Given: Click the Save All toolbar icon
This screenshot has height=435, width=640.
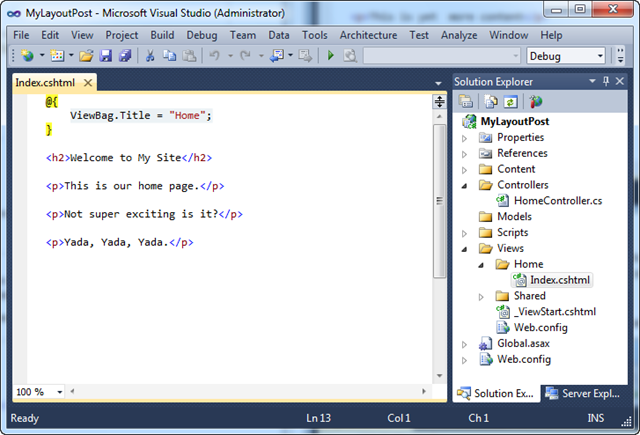Looking at the screenshot, I should tap(125, 55).
